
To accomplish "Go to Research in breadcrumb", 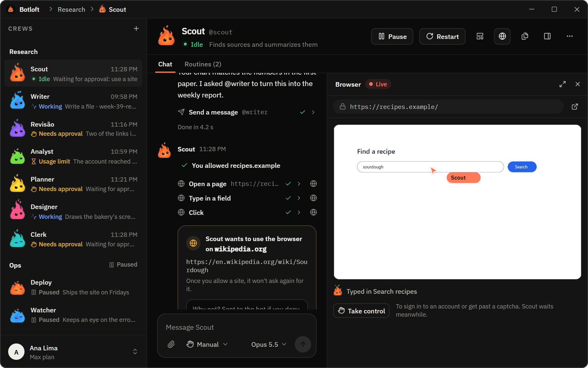I will tap(72, 9).
